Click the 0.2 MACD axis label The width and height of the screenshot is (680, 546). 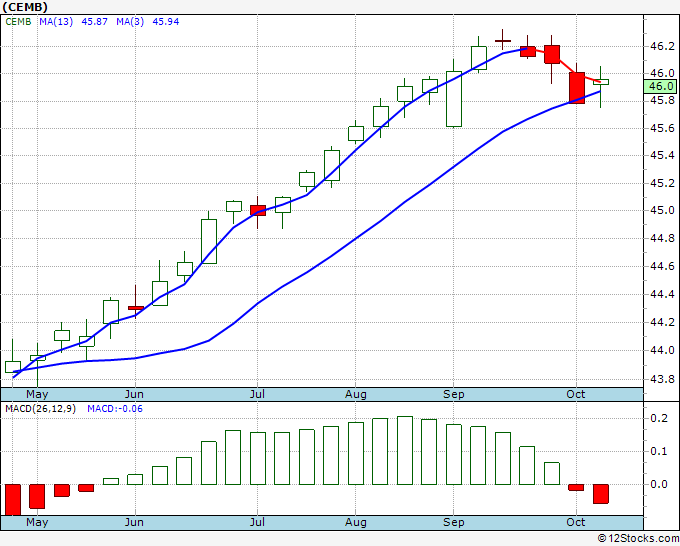(659, 418)
